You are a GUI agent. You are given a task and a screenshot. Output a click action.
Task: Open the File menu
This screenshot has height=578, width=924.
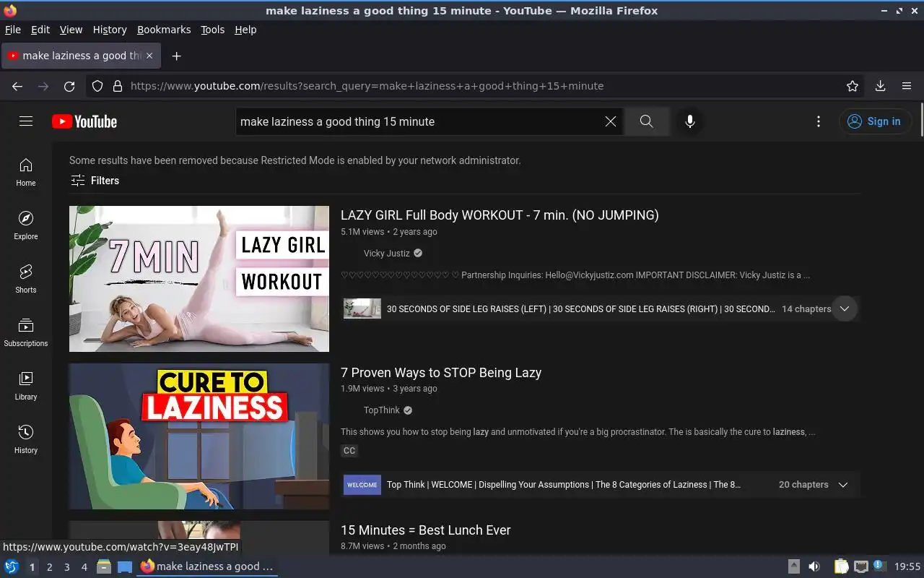coord(13,30)
